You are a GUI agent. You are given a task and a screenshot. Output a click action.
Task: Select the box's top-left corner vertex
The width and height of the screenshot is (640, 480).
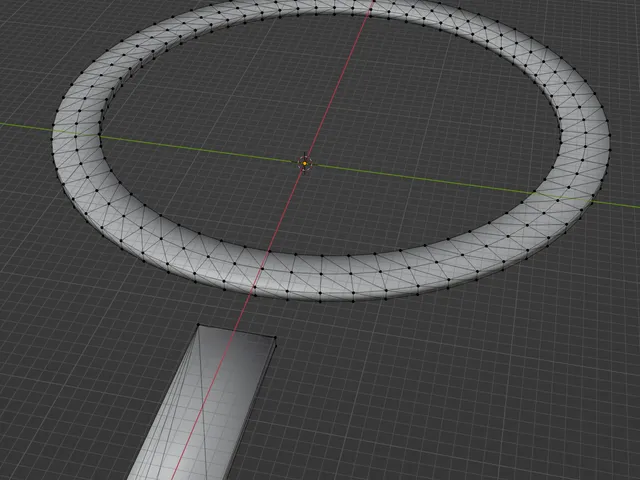[198, 325]
